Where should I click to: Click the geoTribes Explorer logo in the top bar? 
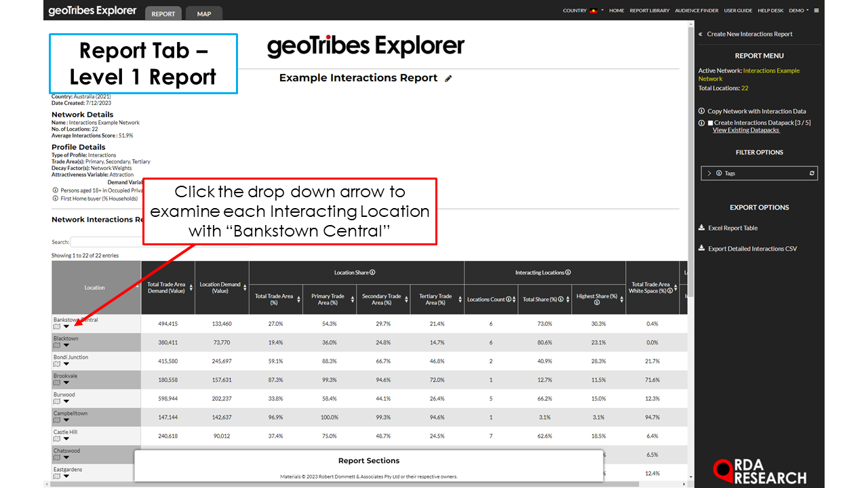click(92, 11)
